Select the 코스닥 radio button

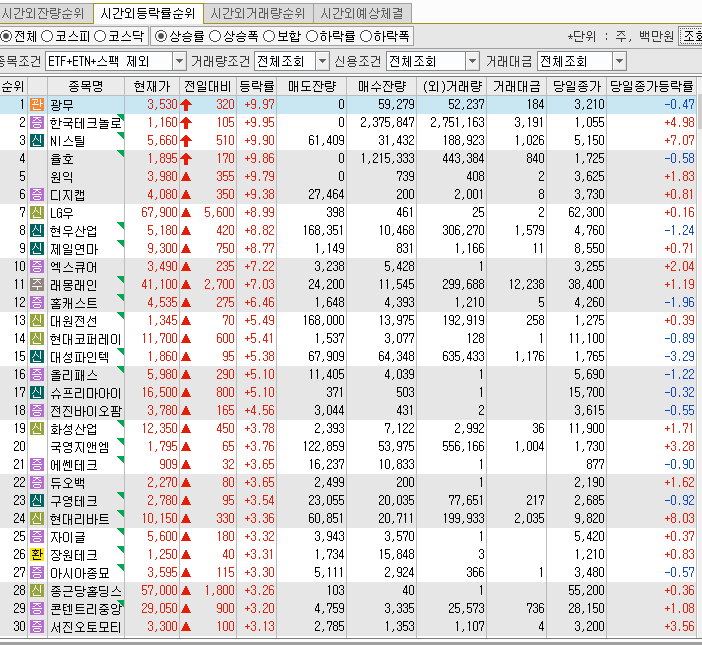[100, 36]
